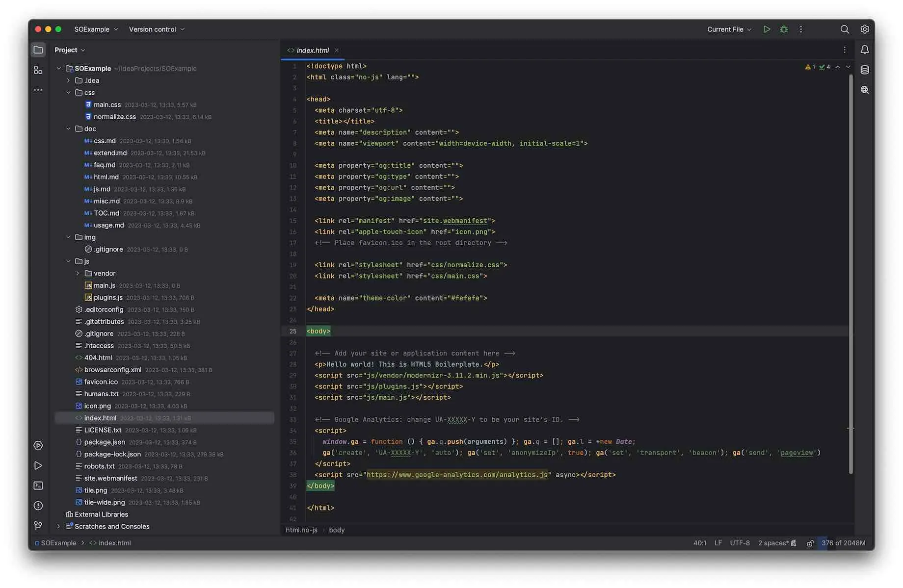Open the Structure tool window

coord(38,70)
